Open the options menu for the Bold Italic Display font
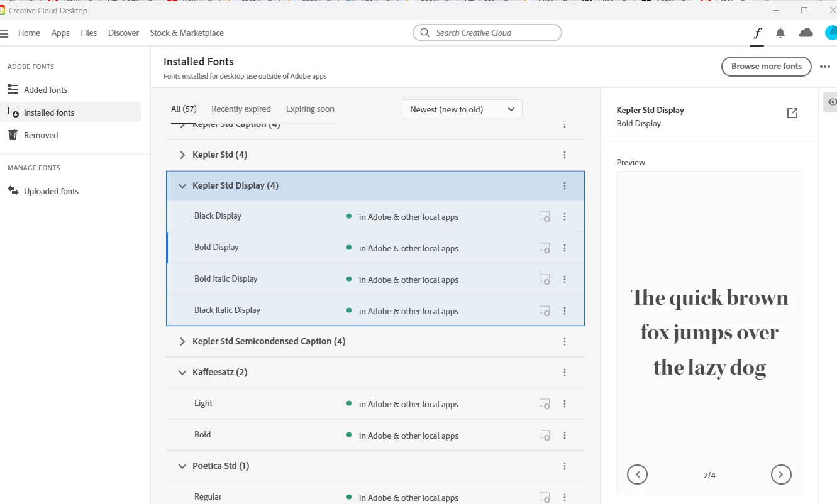Screen dimensions: 837x504 [x=565, y=280]
